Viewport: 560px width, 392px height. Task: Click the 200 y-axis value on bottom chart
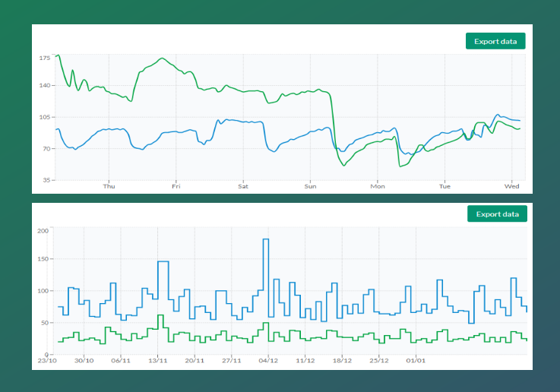pos(43,231)
